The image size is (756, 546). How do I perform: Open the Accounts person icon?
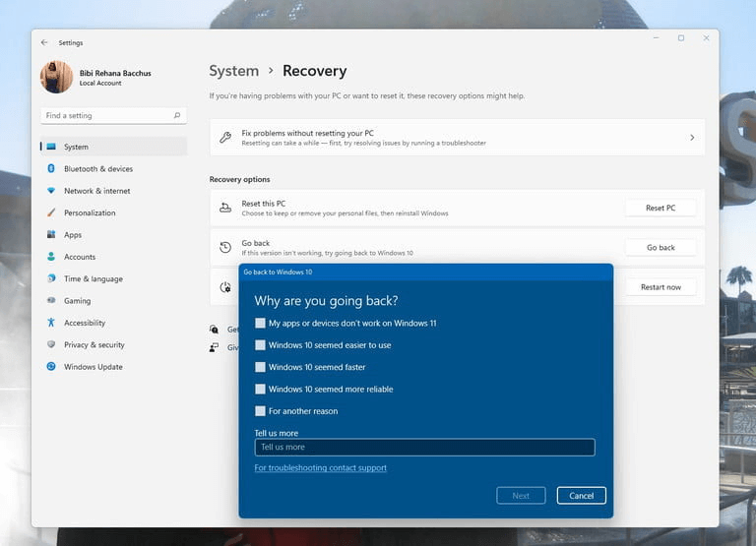[x=51, y=257]
